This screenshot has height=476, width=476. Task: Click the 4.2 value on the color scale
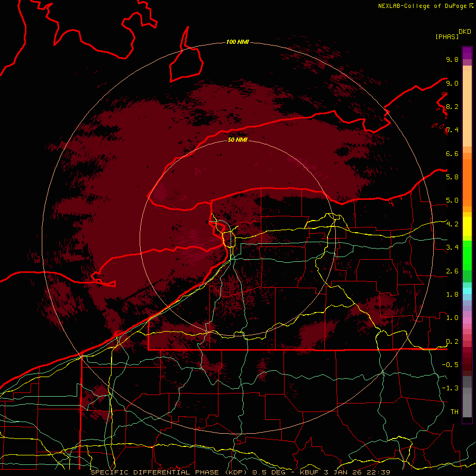pos(452,224)
